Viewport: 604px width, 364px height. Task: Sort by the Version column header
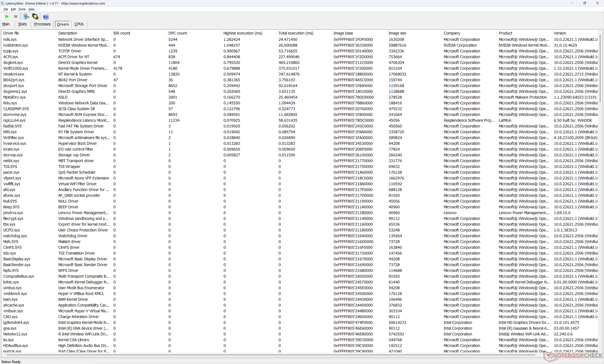pos(575,33)
